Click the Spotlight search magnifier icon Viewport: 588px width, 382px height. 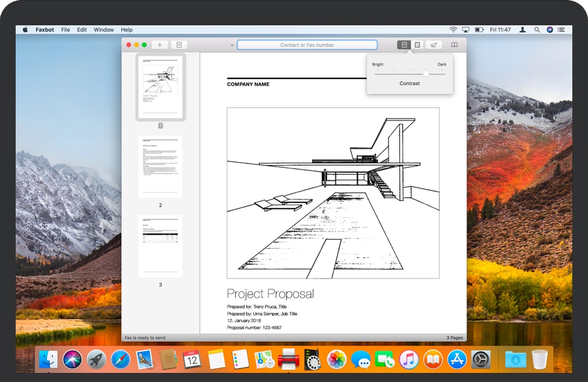point(536,30)
